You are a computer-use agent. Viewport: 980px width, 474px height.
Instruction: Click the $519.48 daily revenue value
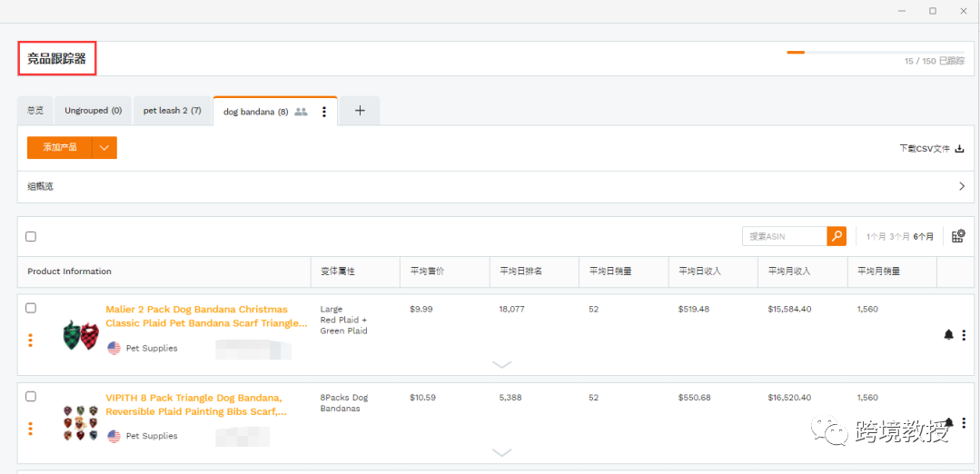pyautogui.click(x=694, y=309)
